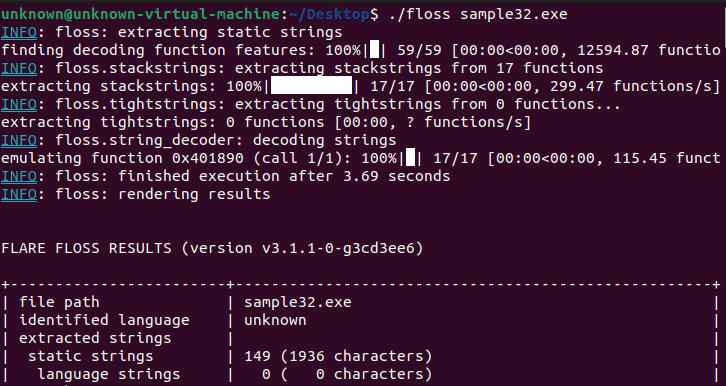Click the 'extracted strings' table row label
The width and height of the screenshot is (726, 386).
click(x=95, y=338)
